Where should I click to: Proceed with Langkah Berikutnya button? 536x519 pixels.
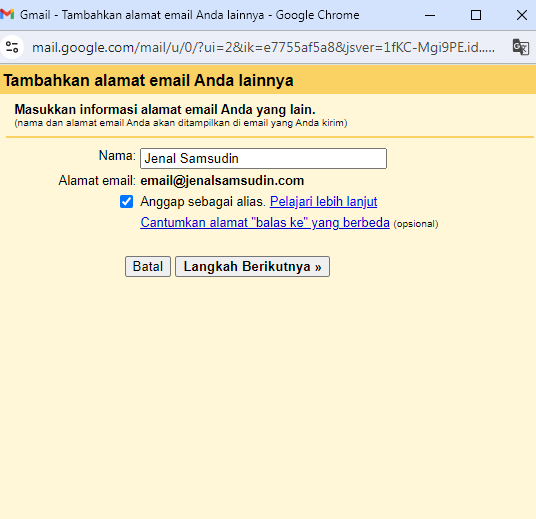point(252,266)
